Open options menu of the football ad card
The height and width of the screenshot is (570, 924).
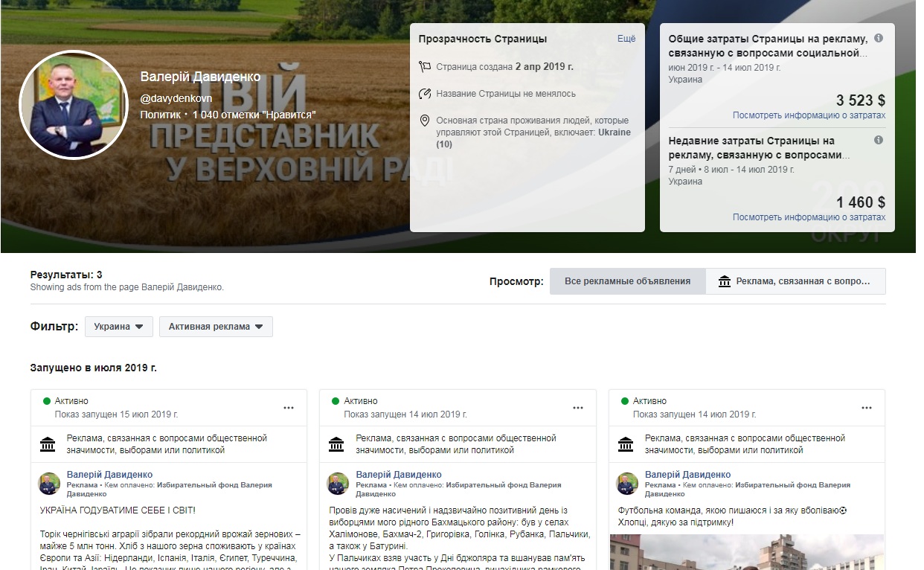pyautogui.click(x=867, y=408)
